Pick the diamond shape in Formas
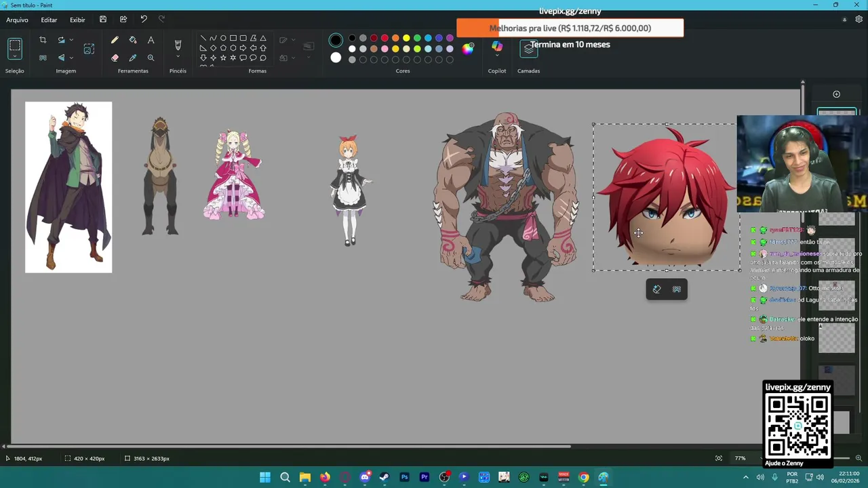Image resolution: width=868 pixels, height=488 pixels. (213, 47)
